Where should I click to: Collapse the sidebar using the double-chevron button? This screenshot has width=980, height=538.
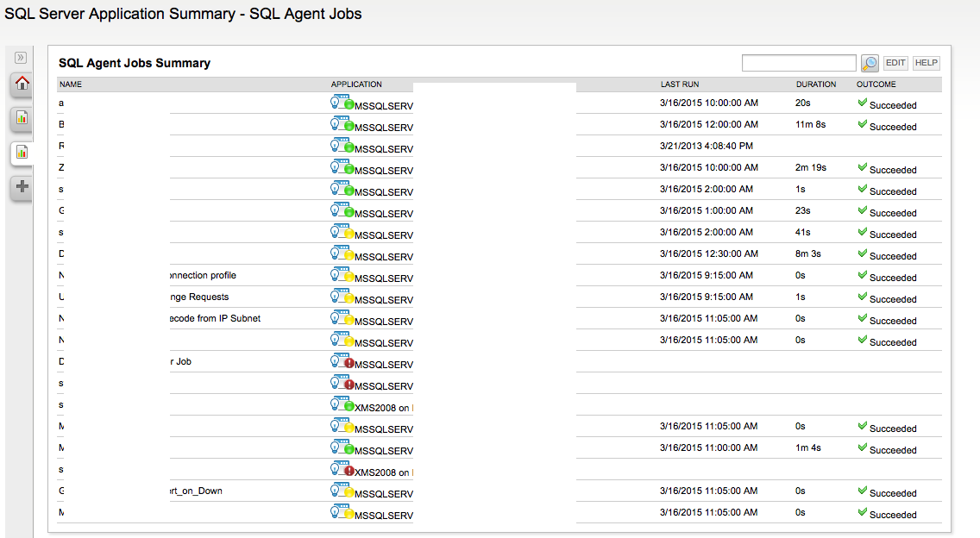point(20,58)
